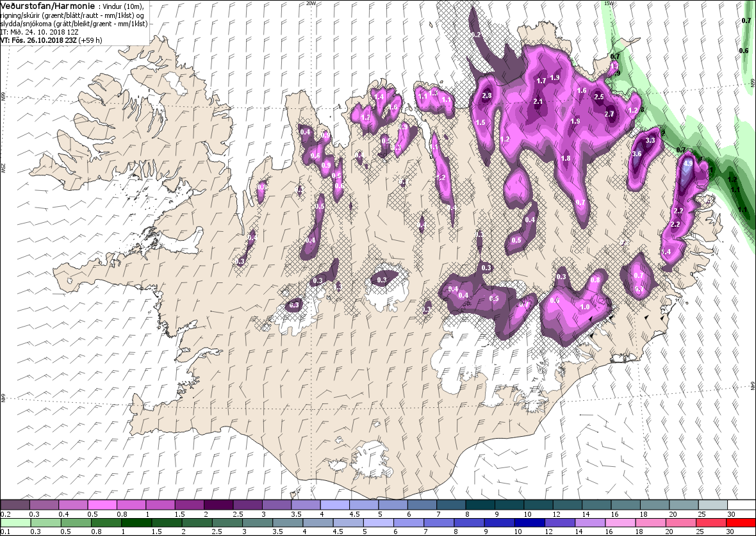Click the 1.0 snowfall value on the map
Image resolution: width=756 pixels, height=536 pixels.
click(585, 307)
